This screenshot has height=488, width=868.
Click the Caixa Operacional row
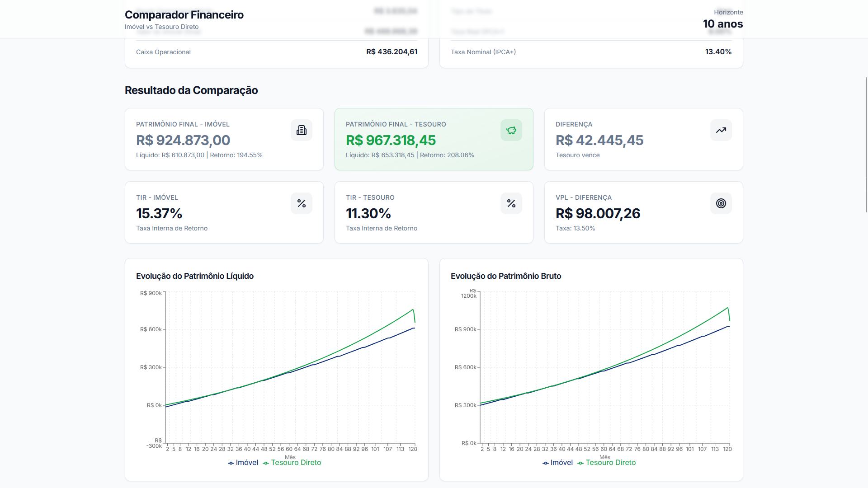[x=276, y=52]
